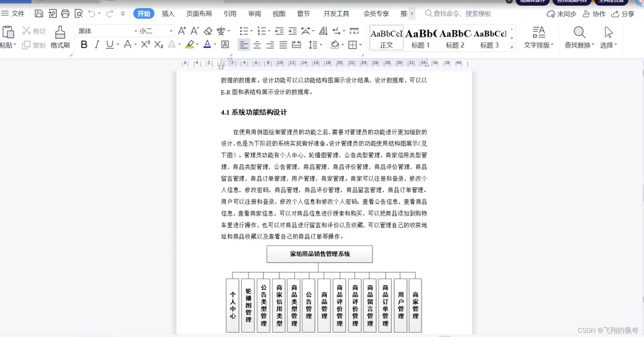The image size is (644, 337).
Task: Select the Format Painter brush
Action: click(x=60, y=32)
